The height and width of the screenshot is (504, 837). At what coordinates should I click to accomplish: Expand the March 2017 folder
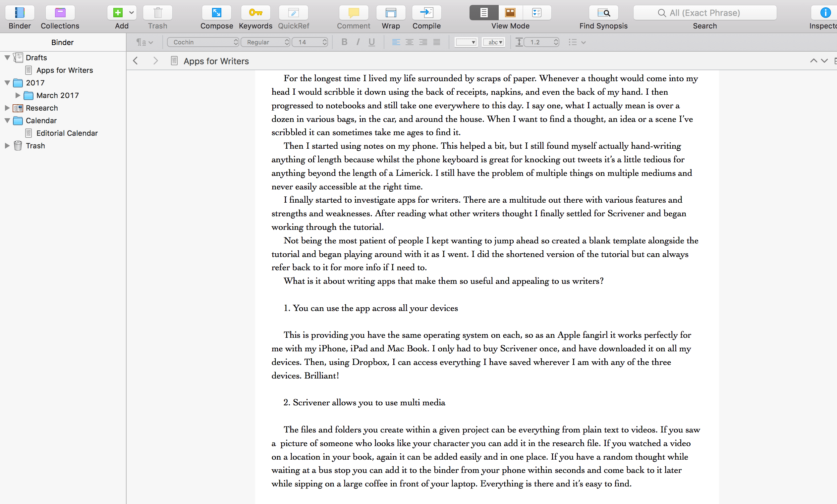[x=18, y=95]
